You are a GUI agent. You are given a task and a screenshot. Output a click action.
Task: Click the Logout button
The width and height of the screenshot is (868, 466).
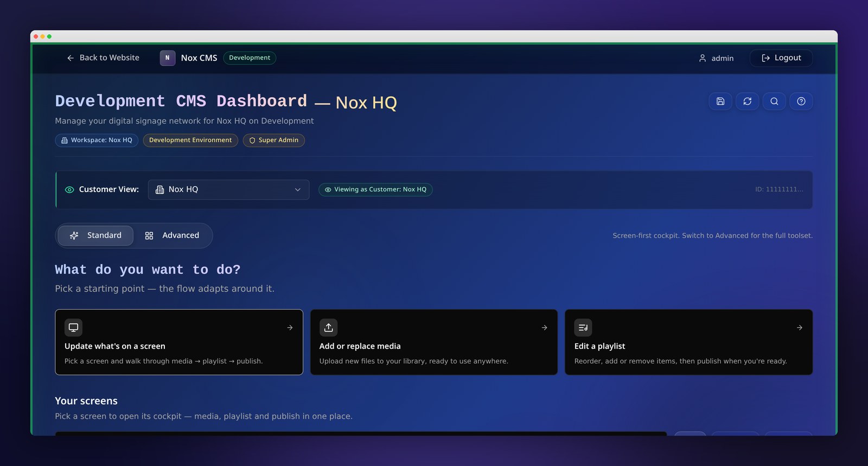[781, 58]
